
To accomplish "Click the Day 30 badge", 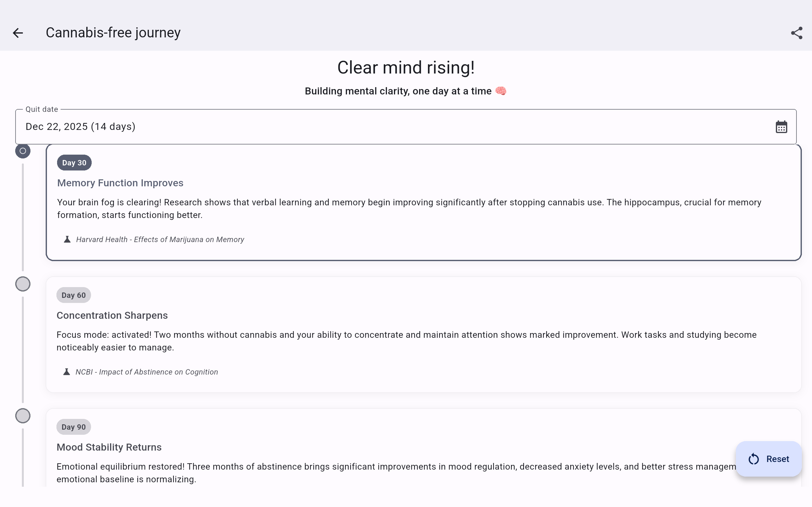I will (74, 163).
